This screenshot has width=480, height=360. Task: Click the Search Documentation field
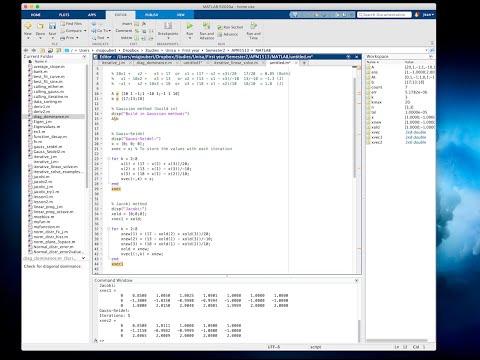tap(384, 15)
